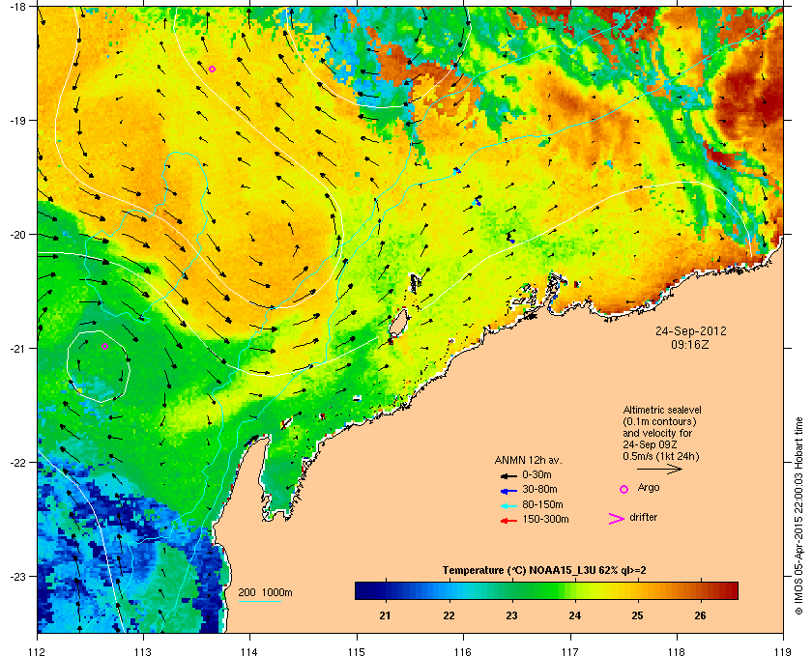Click the colorbar tick label 25
The image size is (812, 657).
tap(637, 615)
